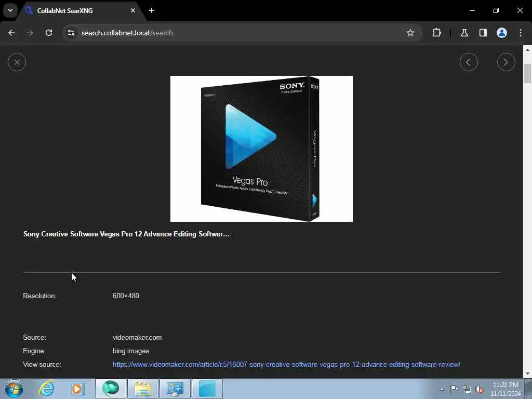Image resolution: width=532 pixels, height=399 pixels.
Task: Close the image detail view
Action: [17, 62]
